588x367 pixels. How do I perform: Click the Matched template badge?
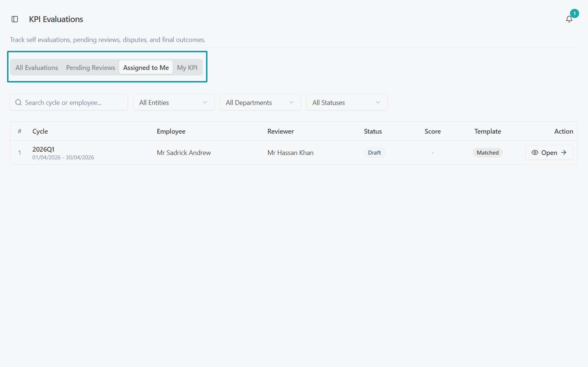pos(488,153)
